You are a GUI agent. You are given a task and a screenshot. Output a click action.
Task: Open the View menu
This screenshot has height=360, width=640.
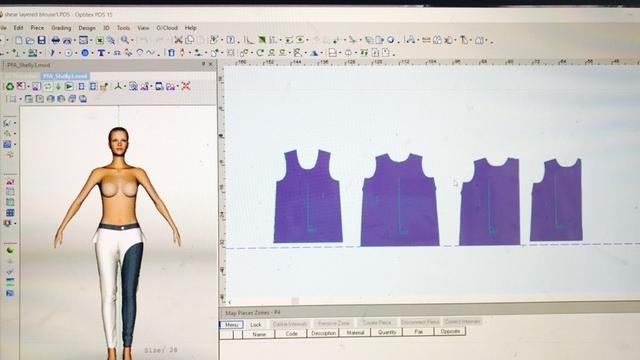click(x=143, y=28)
